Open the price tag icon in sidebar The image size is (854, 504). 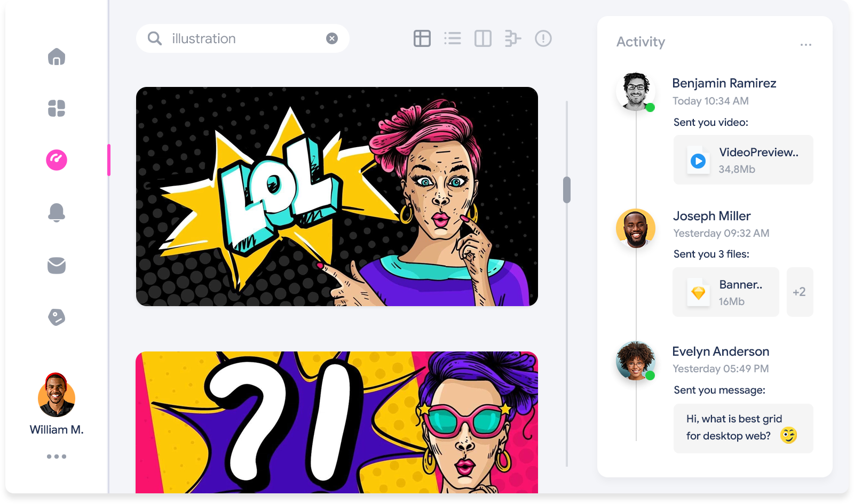click(57, 317)
